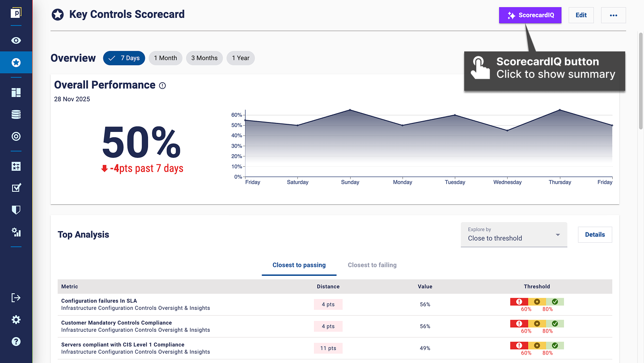Click threshold bar for Customer Mandatory row

pyautogui.click(x=537, y=324)
